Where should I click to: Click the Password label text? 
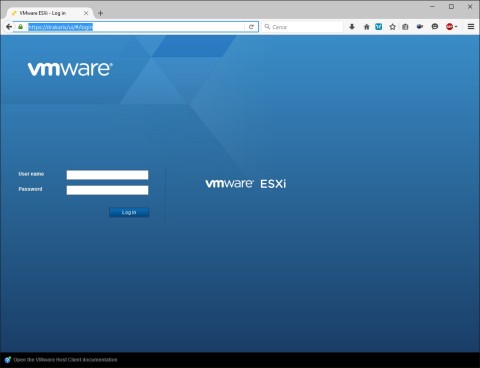[30, 189]
